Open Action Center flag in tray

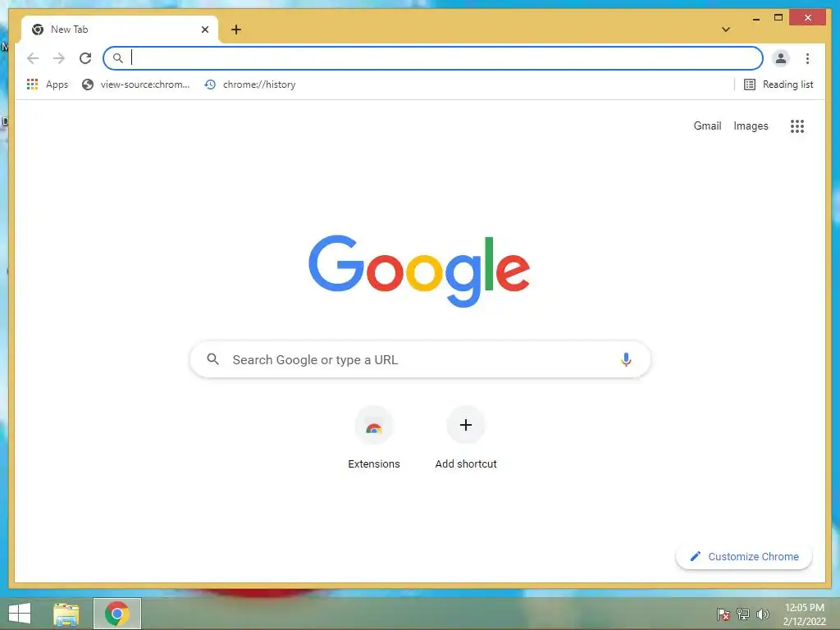pyautogui.click(x=724, y=614)
